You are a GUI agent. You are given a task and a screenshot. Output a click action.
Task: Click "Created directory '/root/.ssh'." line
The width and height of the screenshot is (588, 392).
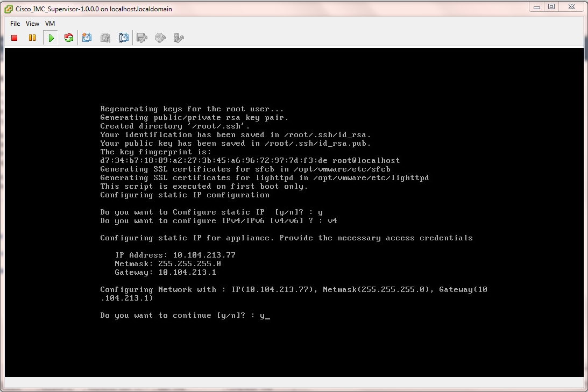point(175,126)
